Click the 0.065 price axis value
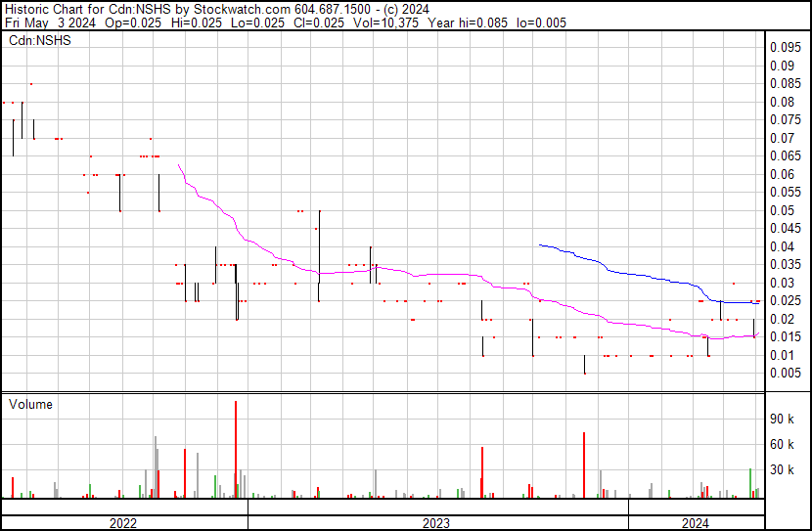The image size is (812, 531). (786, 155)
